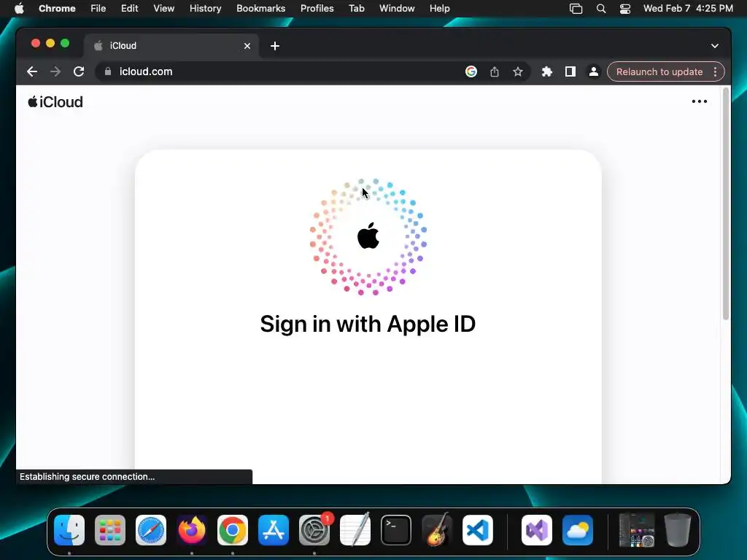Viewport: 747px width, 560px height.
Task: Open the Edit menu
Action: point(130,8)
